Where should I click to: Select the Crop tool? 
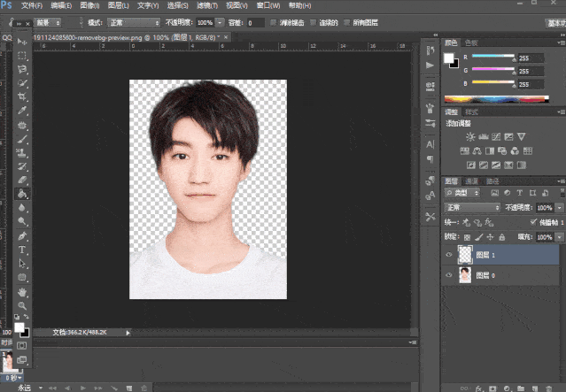[22, 97]
